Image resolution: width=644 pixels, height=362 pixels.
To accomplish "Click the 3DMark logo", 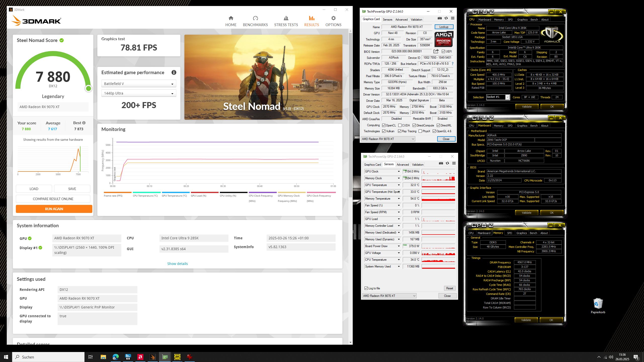I will pyautogui.click(x=36, y=21).
